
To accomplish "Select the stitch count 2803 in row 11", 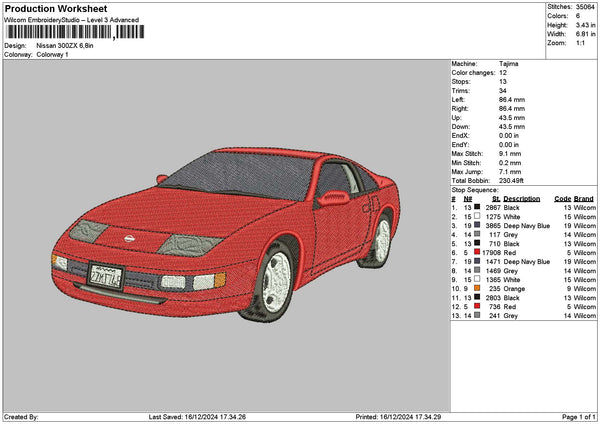I will pyautogui.click(x=493, y=298).
